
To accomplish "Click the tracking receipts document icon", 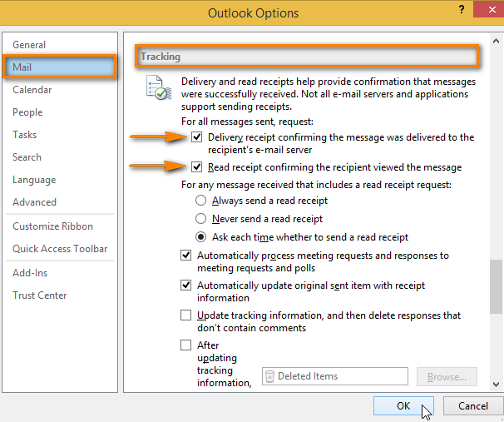I will pyautogui.click(x=159, y=87).
